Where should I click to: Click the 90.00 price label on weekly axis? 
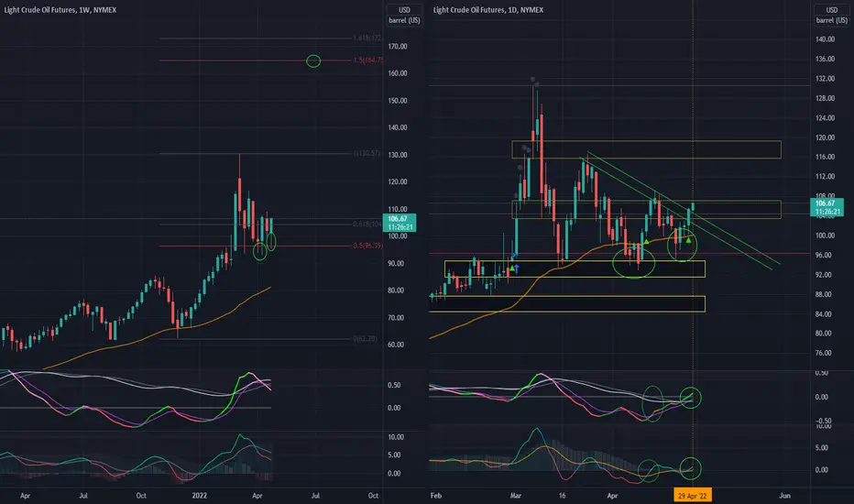(x=396, y=263)
